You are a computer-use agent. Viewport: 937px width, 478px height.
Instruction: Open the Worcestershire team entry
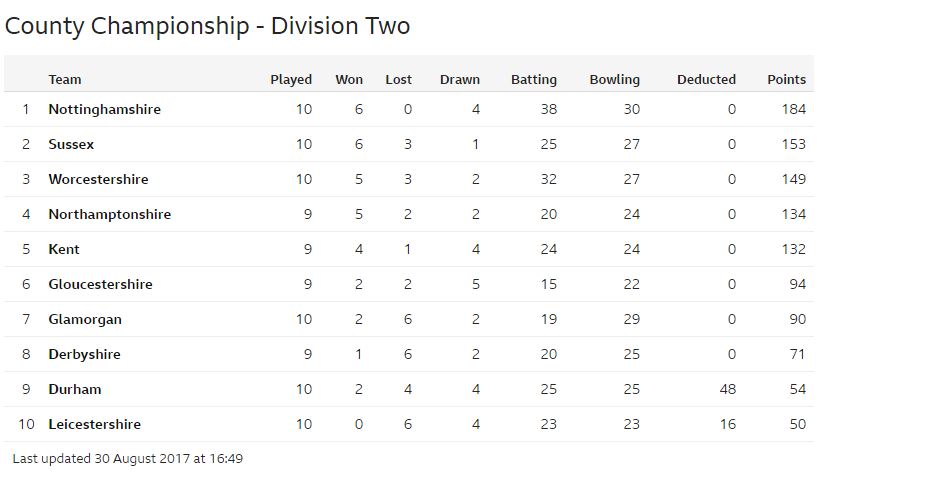(98, 179)
